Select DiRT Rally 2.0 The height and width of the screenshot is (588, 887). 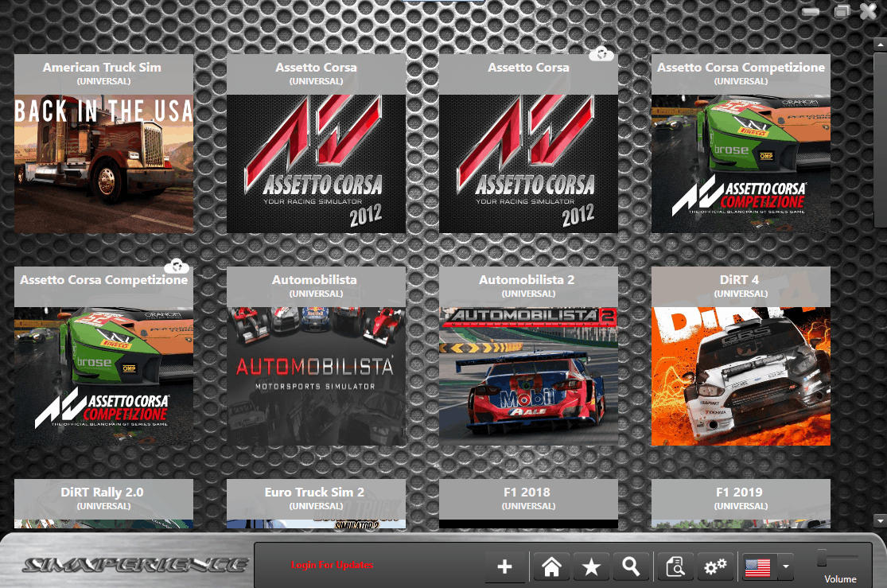coord(103,501)
